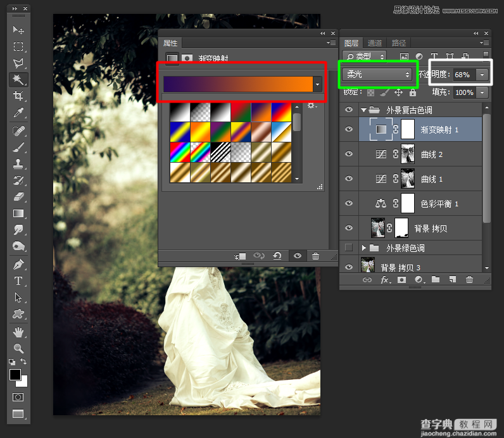The height and width of the screenshot is (438, 504).
Task: Select the Eyedropper tool
Action: (18, 113)
